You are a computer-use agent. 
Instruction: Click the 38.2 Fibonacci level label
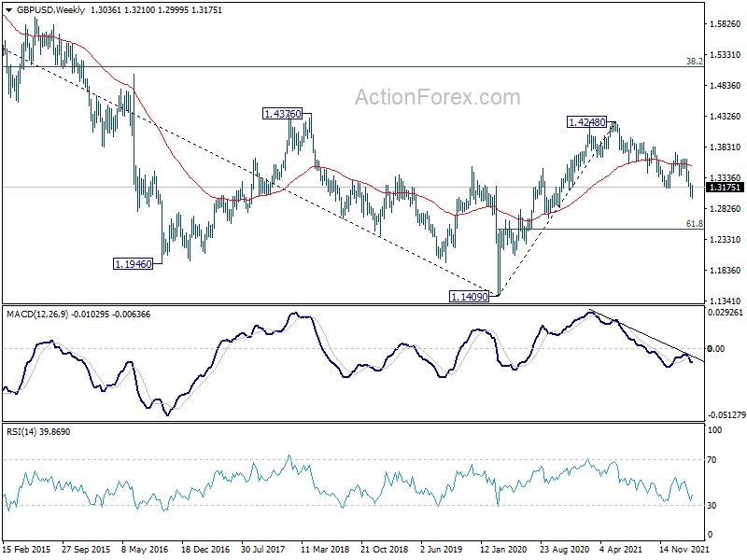694,61
